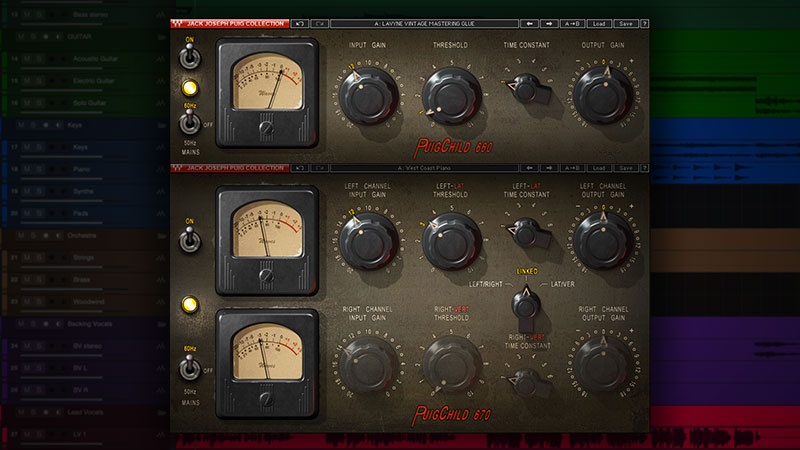Click the right channel VU meter screw on 670
Screen dimensions: 800x450
266,399
